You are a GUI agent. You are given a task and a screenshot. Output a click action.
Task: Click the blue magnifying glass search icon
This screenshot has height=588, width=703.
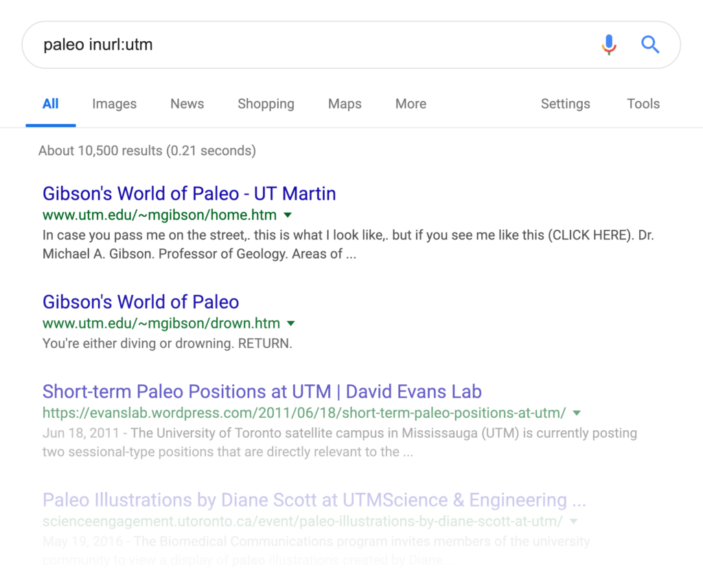tap(649, 44)
